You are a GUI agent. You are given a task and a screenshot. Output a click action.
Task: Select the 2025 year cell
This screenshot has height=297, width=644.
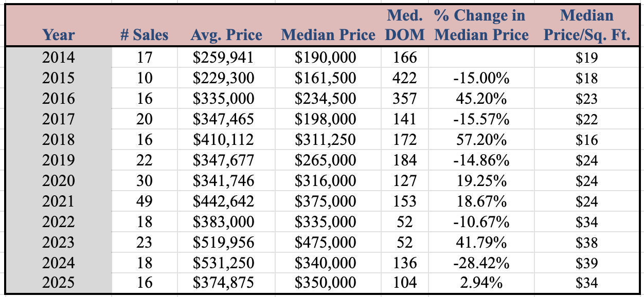[59, 283]
